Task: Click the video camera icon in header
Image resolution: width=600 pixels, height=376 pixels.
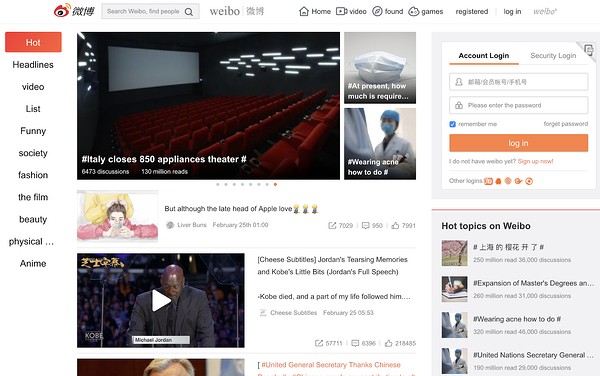Action: click(x=341, y=11)
